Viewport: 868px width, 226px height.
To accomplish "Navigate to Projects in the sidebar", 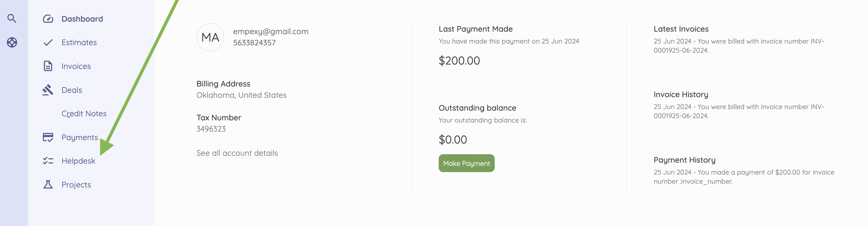I will (x=76, y=185).
